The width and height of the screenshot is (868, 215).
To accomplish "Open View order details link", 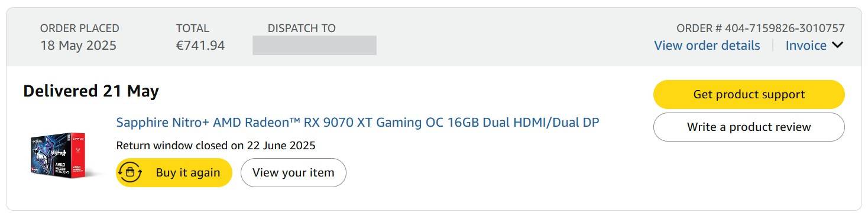I will click(707, 46).
